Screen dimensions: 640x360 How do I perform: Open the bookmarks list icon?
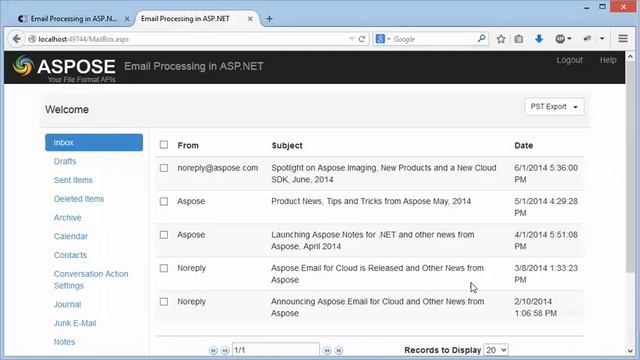tap(518, 39)
